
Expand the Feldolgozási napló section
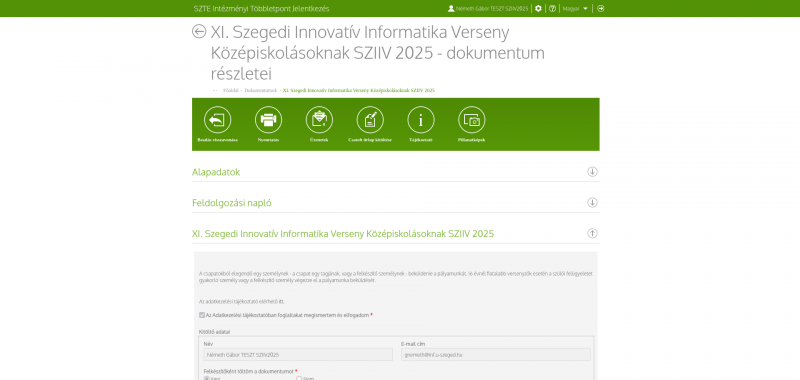[x=592, y=202]
